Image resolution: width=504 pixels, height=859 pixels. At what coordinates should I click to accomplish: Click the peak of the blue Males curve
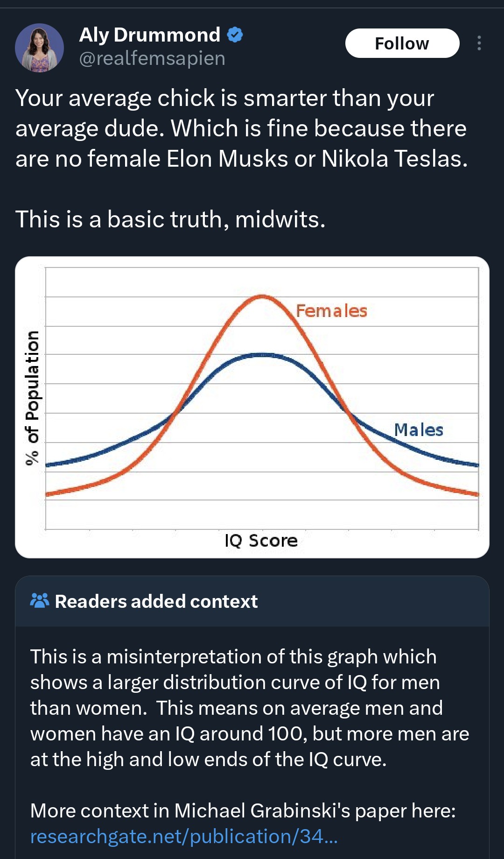262,355
